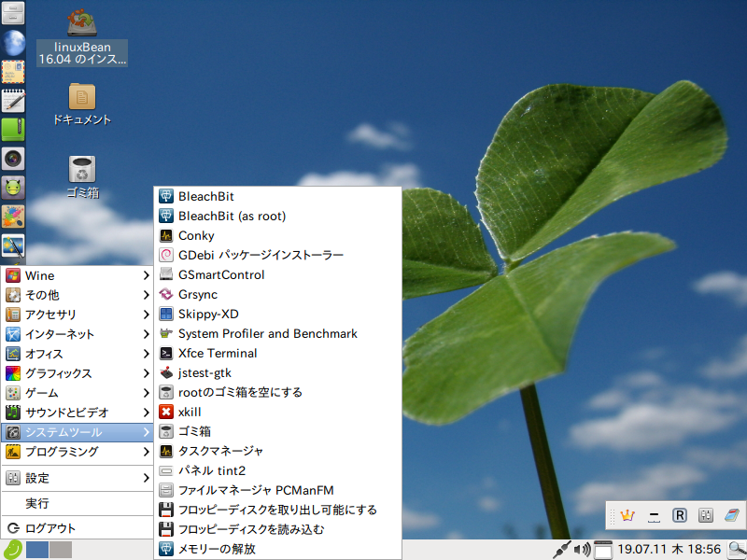Select the ドキュメント folder on the desktop
Image resolution: width=747 pixels, height=560 pixels.
coord(82,105)
